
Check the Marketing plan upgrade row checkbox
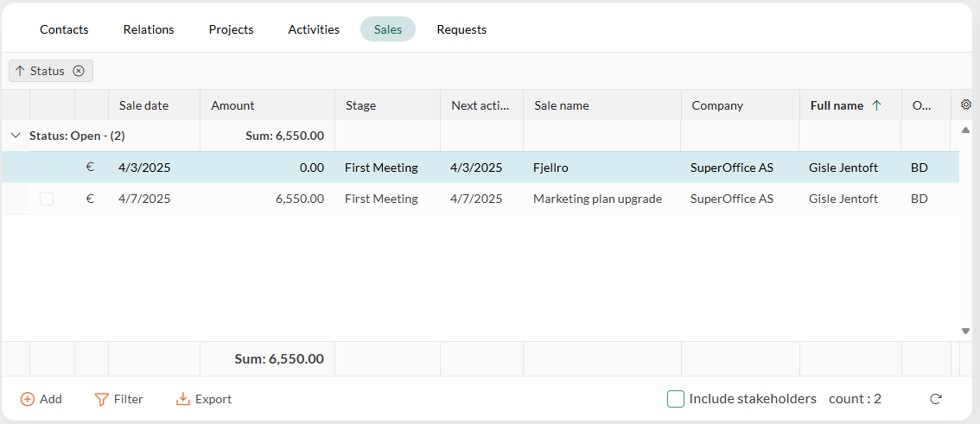47,199
